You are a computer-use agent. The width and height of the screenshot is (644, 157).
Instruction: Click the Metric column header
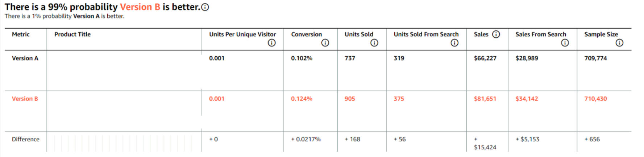21,34
